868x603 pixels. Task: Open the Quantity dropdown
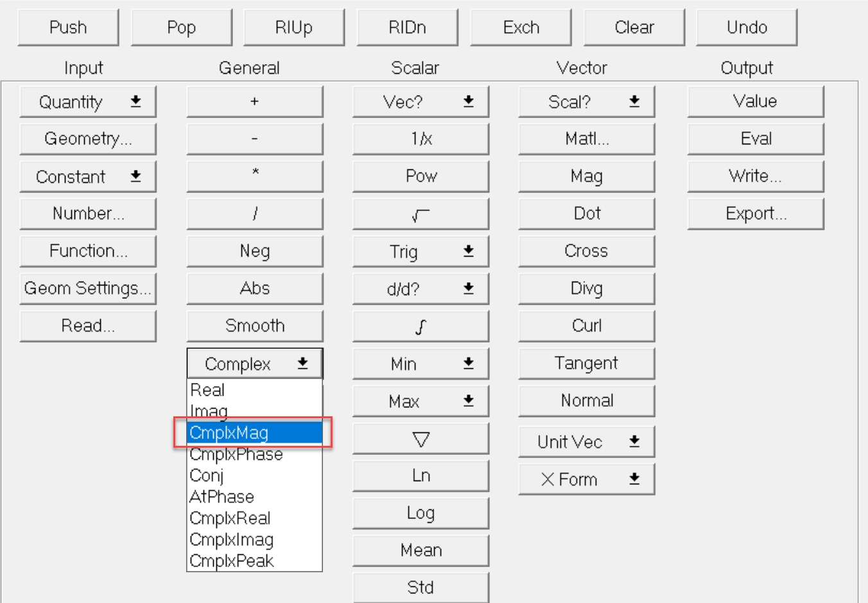(88, 102)
